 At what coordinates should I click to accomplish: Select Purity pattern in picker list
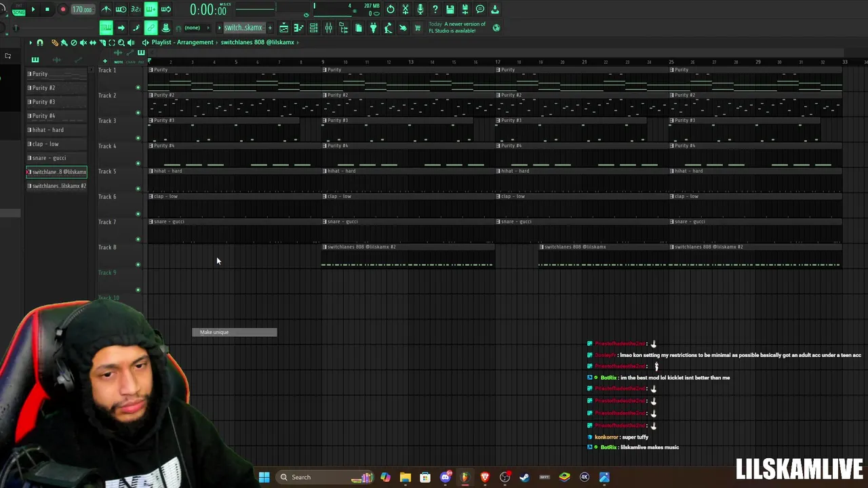pos(57,74)
